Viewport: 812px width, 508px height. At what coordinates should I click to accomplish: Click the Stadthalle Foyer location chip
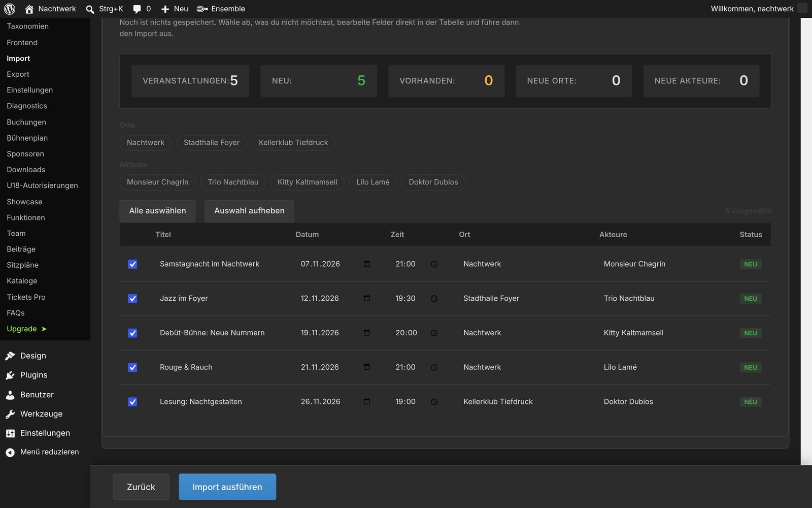tap(212, 143)
